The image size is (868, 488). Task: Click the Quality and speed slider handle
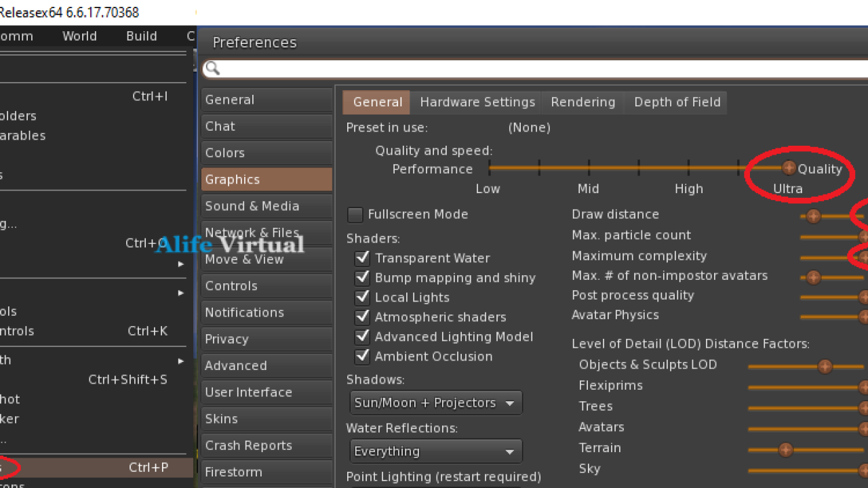[789, 167]
